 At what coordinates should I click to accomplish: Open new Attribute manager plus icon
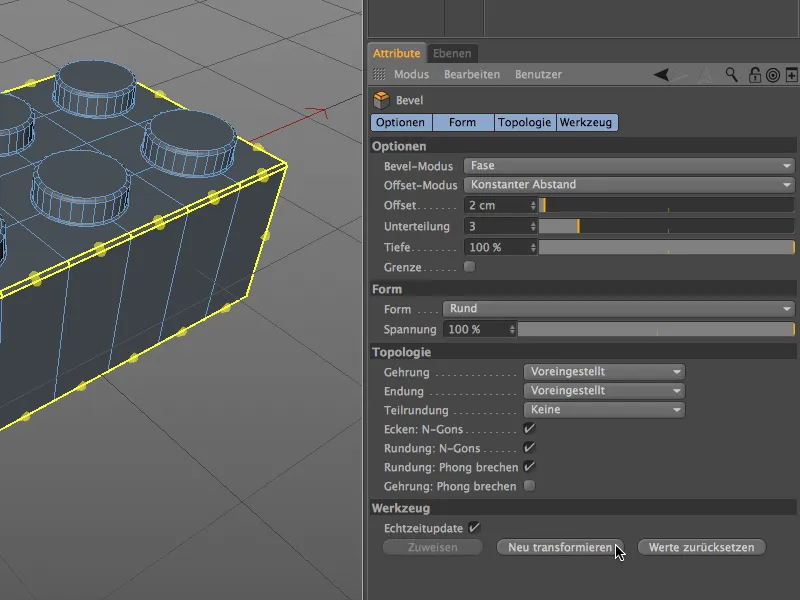(791, 75)
